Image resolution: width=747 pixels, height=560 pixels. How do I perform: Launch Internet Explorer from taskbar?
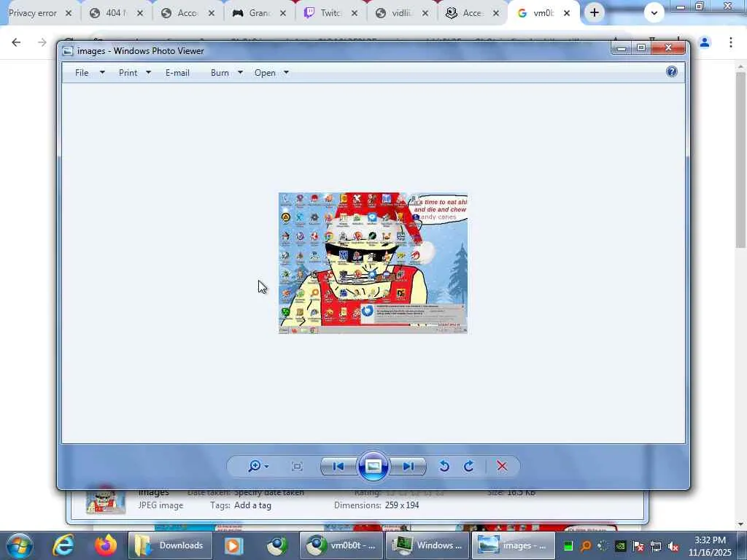tap(63, 545)
